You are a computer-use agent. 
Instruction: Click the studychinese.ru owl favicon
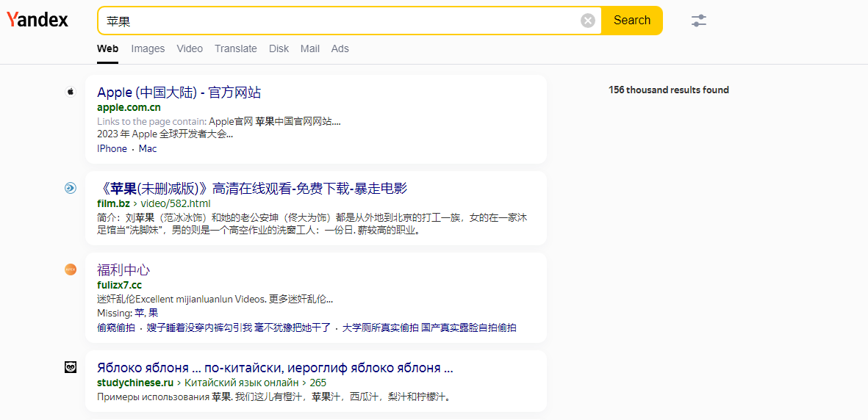71,367
